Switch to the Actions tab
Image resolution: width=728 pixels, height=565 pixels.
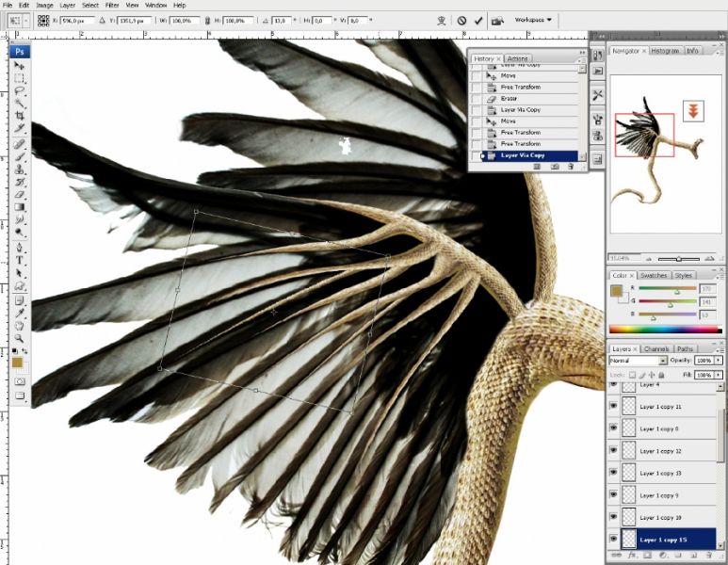(x=517, y=58)
